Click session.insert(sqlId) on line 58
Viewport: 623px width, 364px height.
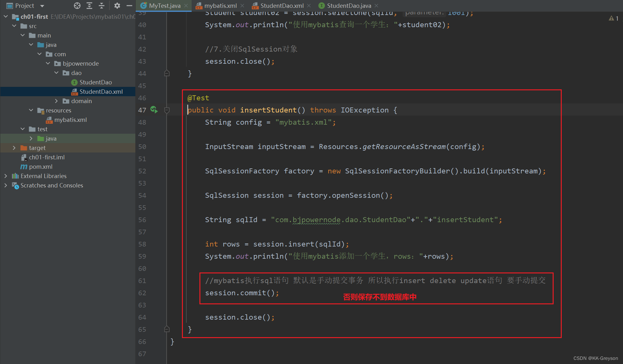coord(299,244)
